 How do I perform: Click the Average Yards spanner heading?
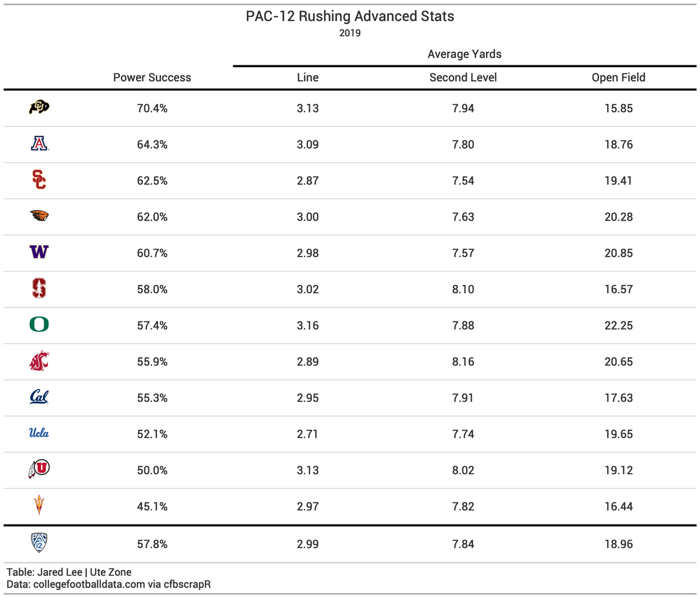[464, 54]
